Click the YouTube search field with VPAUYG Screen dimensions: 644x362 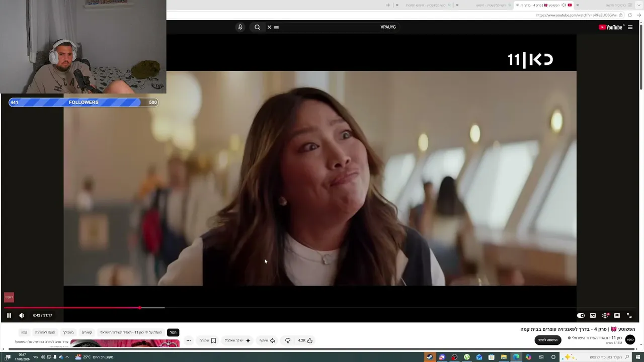pyautogui.click(x=332, y=27)
